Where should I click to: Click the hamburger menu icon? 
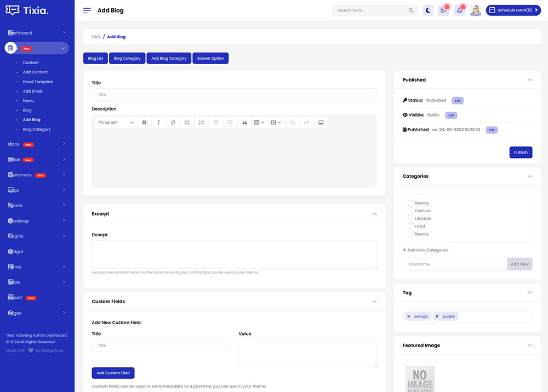(x=87, y=10)
